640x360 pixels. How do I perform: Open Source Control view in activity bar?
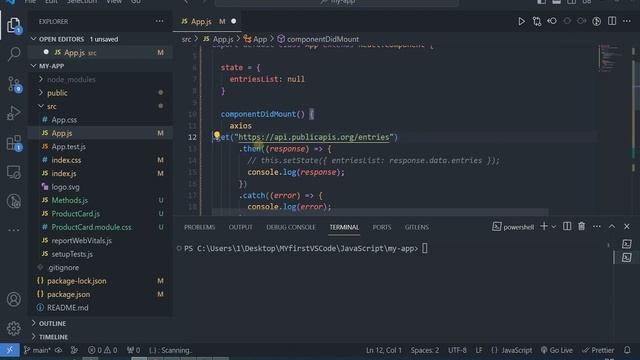click(14, 84)
